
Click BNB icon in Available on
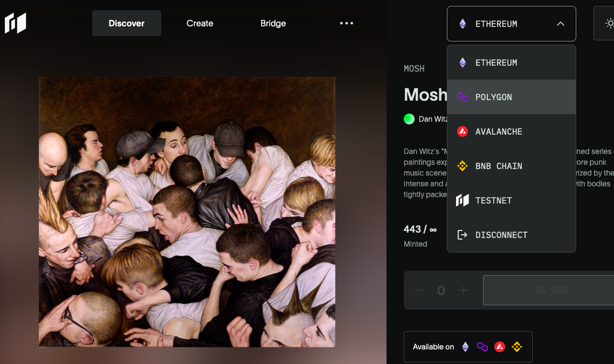517,347
